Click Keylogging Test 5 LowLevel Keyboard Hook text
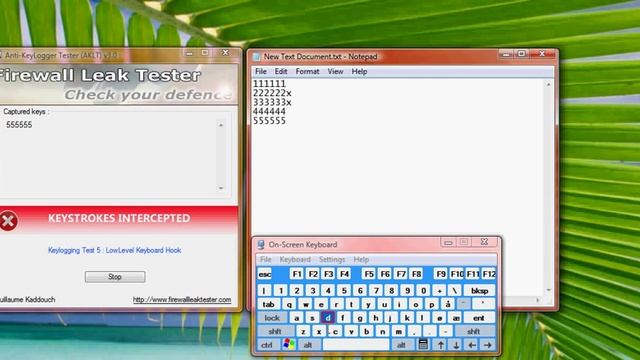Screen dimensions: 640x360 point(115,250)
